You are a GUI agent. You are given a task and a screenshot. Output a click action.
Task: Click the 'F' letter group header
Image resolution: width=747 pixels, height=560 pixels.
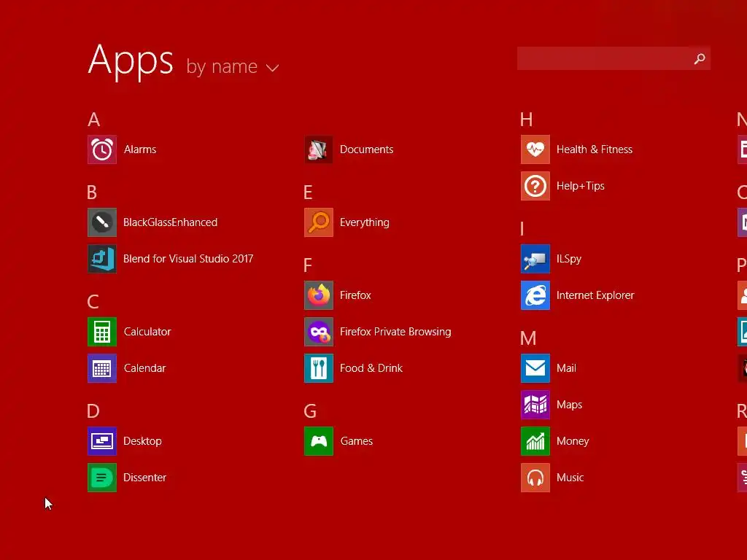(308, 265)
